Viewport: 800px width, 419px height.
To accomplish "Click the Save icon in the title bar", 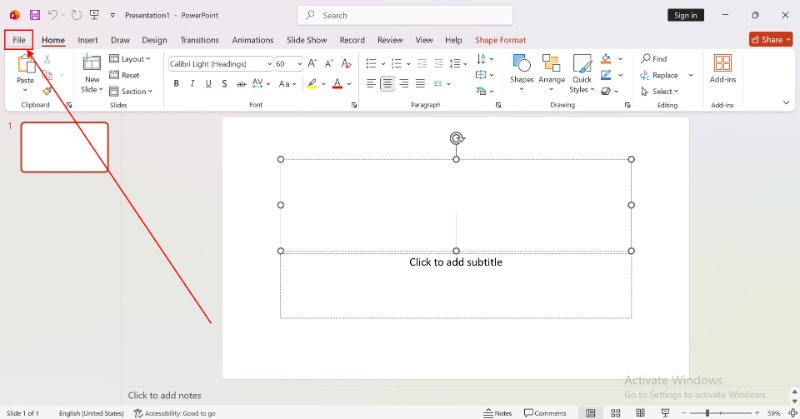I will (35, 15).
